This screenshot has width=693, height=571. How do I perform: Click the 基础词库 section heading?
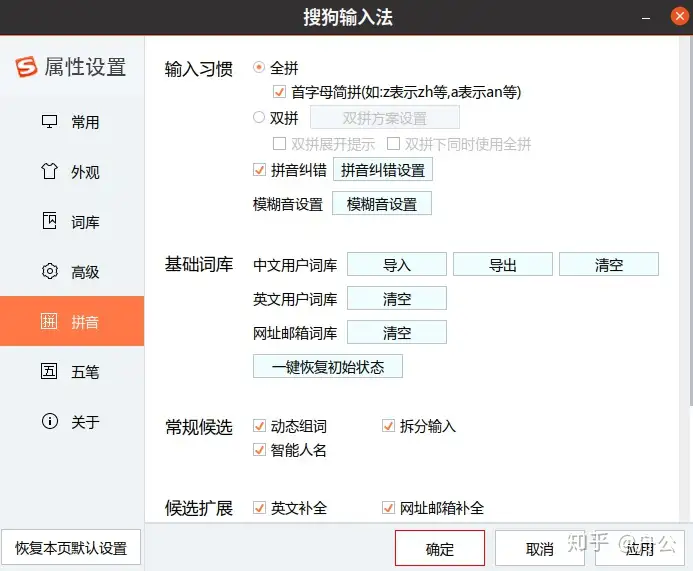199,264
